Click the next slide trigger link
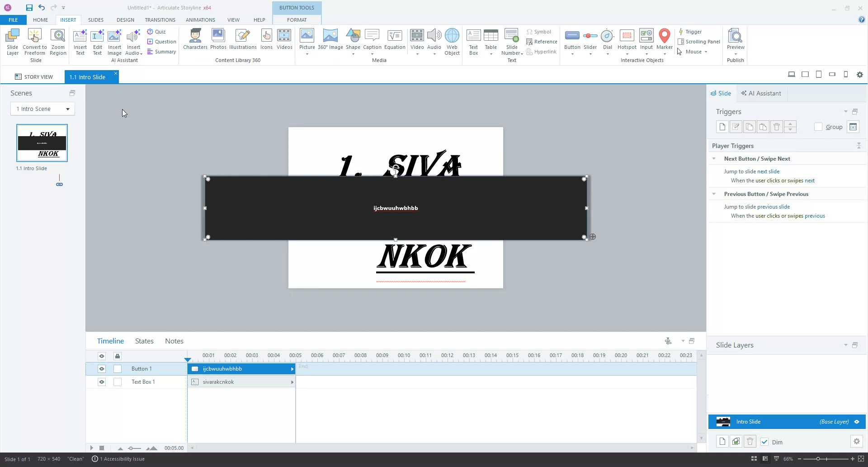 tap(769, 171)
